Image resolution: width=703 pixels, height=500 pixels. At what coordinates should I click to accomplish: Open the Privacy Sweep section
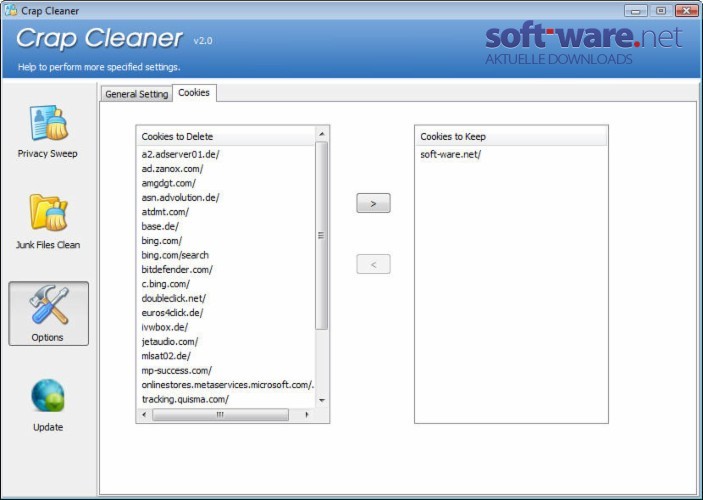(x=48, y=131)
